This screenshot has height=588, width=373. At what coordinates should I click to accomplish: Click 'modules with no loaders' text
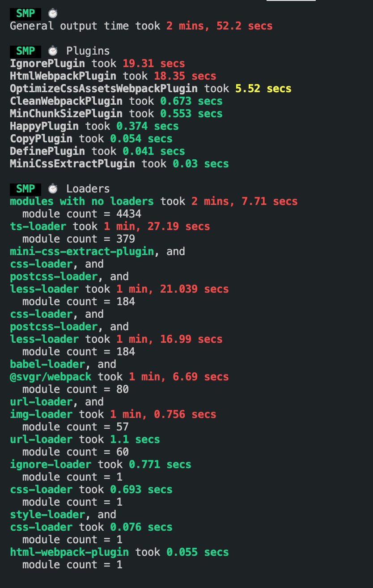[x=81, y=201]
